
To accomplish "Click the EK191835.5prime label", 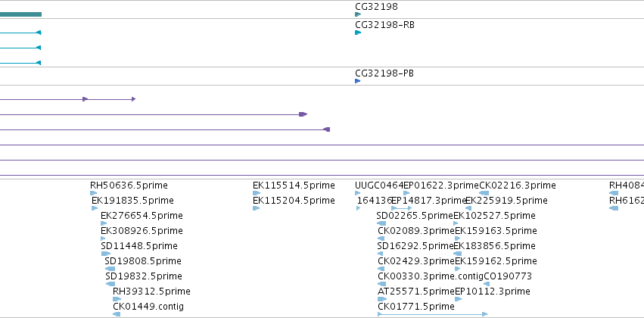I will [132, 201].
